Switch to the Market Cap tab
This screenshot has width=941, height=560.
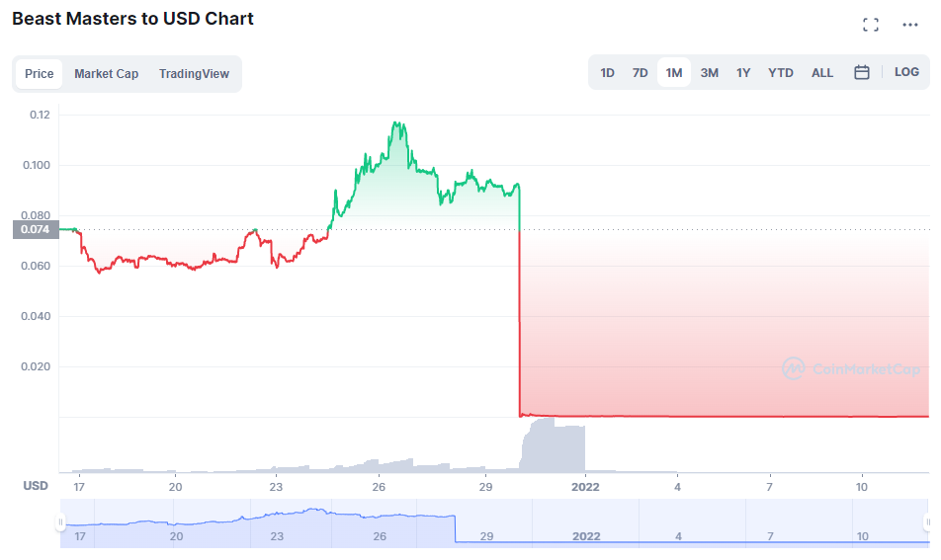point(106,74)
